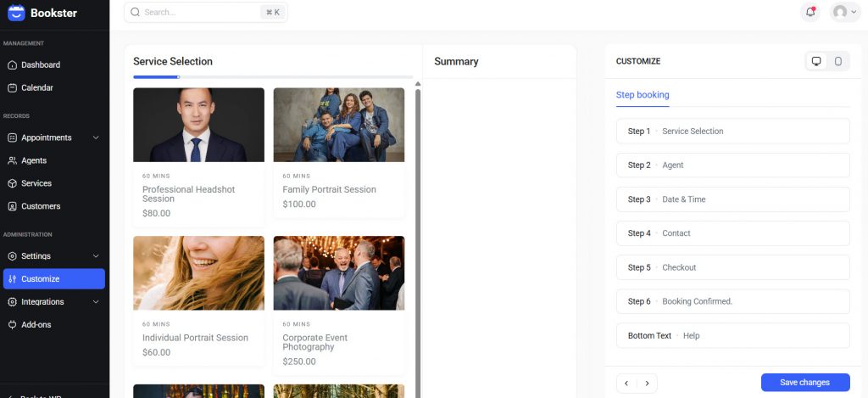The width and height of the screenshot is (868, 398).
Task: Expand the Integrations submenu
Action: pyautogui.click(x=96, y=301)
